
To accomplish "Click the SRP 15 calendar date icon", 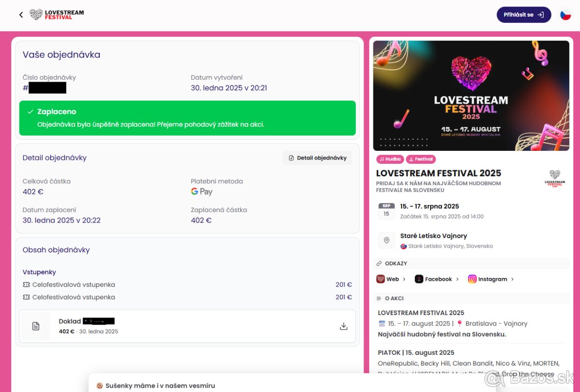I will click(386, 211).
